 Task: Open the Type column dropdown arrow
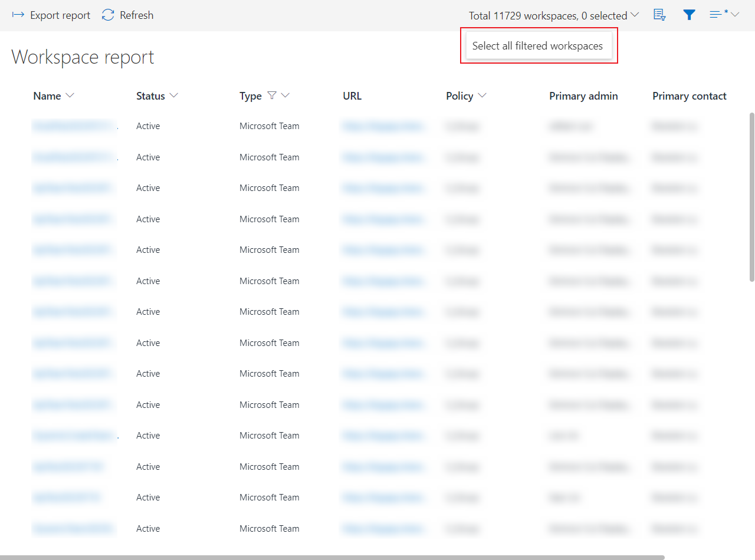click(285, 95)
